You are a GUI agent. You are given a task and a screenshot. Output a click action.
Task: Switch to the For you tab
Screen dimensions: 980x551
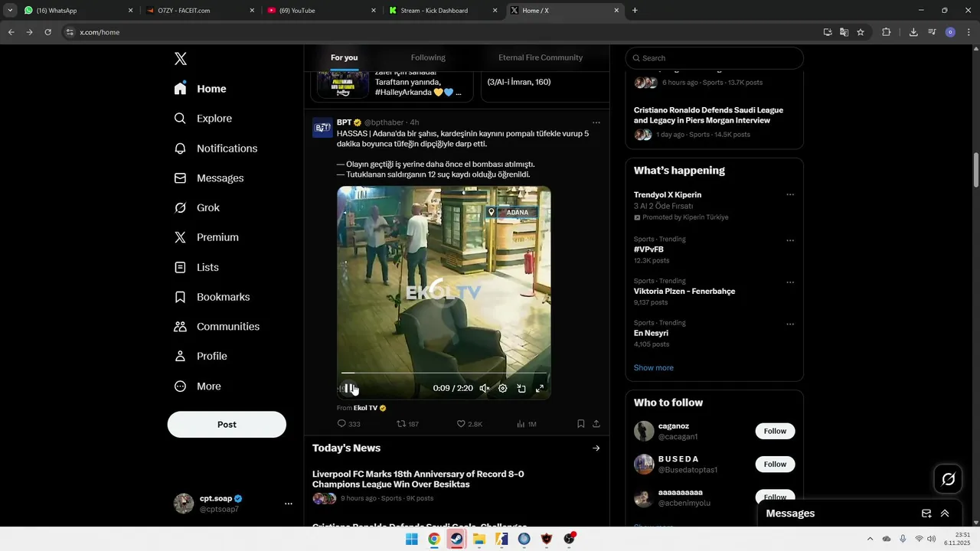click(344, 57)
